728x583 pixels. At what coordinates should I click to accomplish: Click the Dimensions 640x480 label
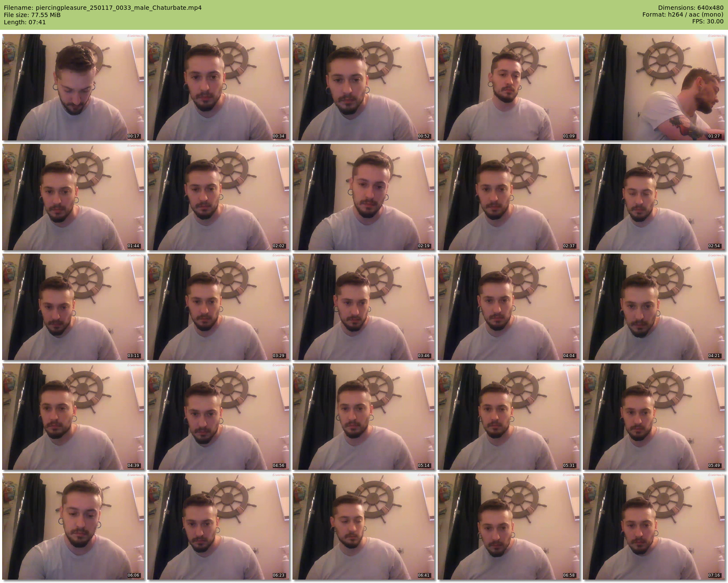tap(691, 8)
